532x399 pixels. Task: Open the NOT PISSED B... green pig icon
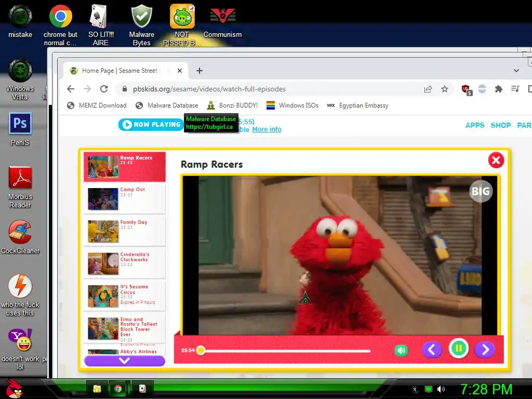coord(182,25)
